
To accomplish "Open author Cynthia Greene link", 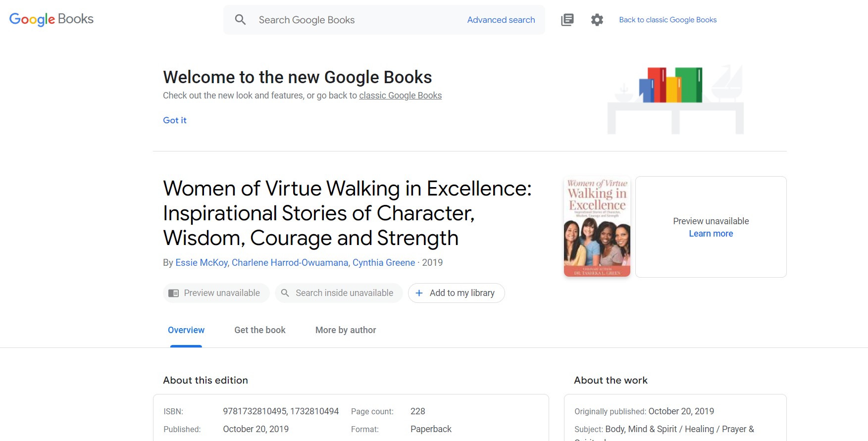I will click(x=384, y=262).
